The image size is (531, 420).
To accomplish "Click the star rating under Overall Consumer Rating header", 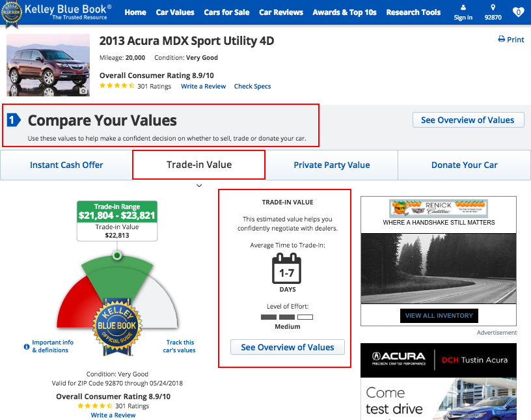I will click(117, 86).
